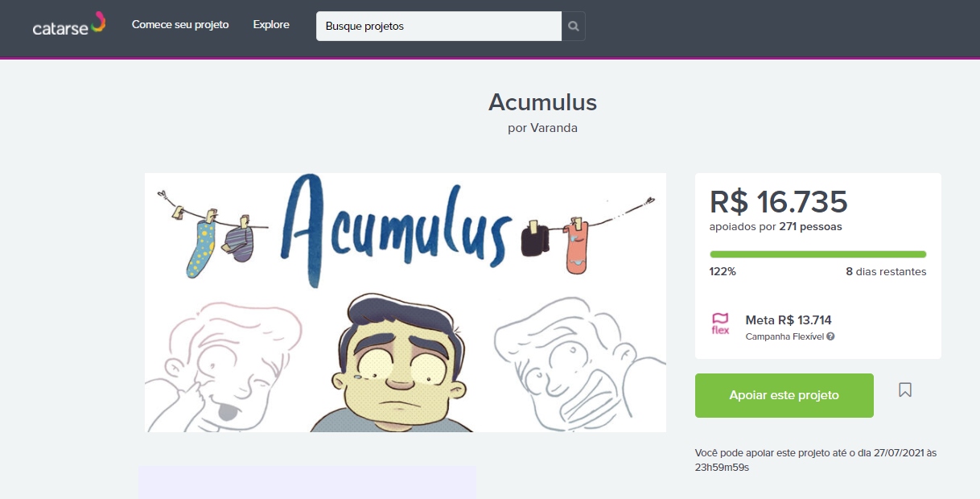Image resolution: width=980 pixels, height=499 pixels.
Task: Click the R$ 16.735 raised amount
Action: (x=778, y=201)
